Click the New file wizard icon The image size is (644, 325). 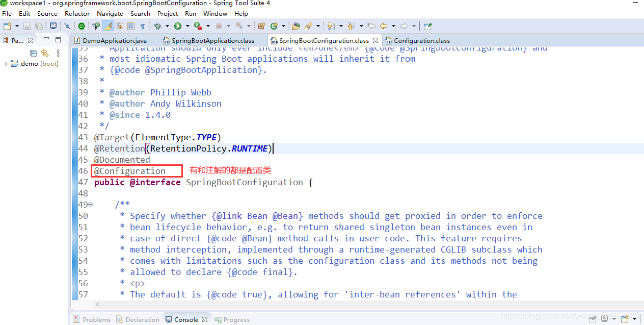(x=7, y=26)
